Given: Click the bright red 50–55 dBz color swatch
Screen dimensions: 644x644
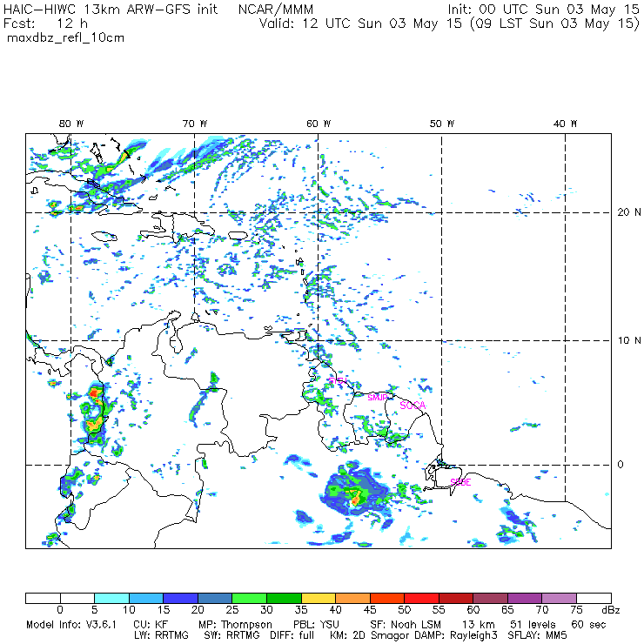Looking at the screenshot, I should [422, 598].
